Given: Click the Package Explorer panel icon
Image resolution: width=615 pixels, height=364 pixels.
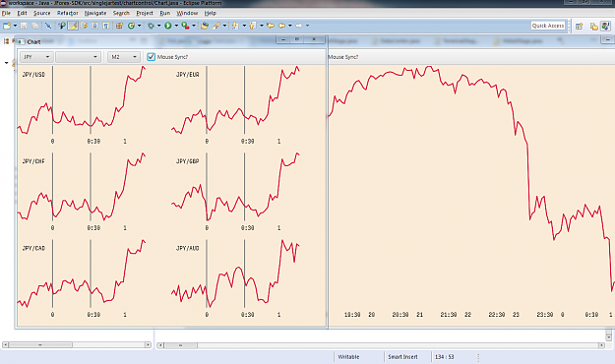Looking at the screenshot, I should pyautogui.click(x=6, y=41).
